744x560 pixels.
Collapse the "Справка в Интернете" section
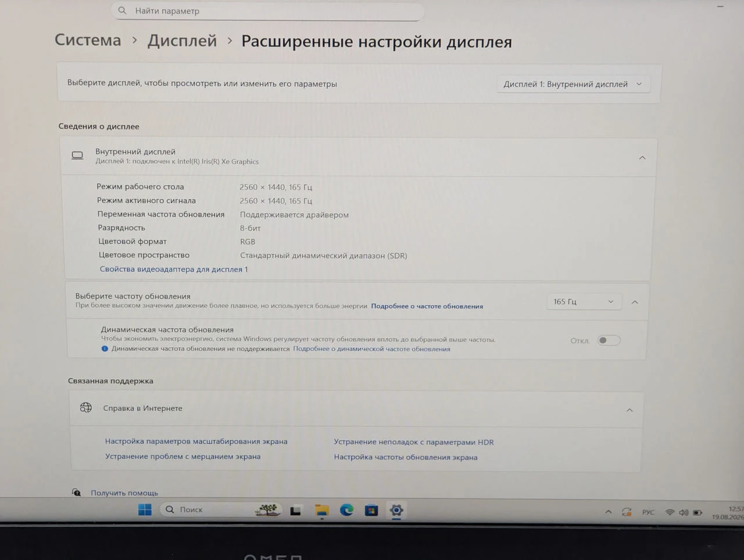[629, 410]
